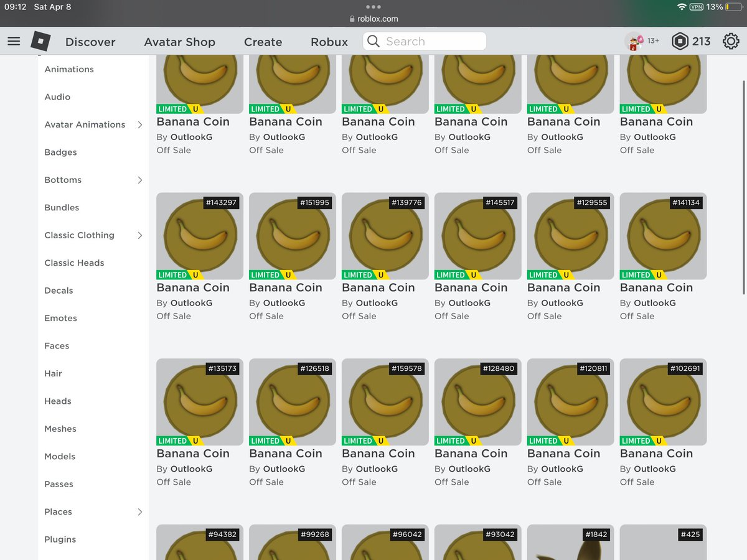Open the Avatar Shop tab
The image size is (747, 560).
coord(179,42)
